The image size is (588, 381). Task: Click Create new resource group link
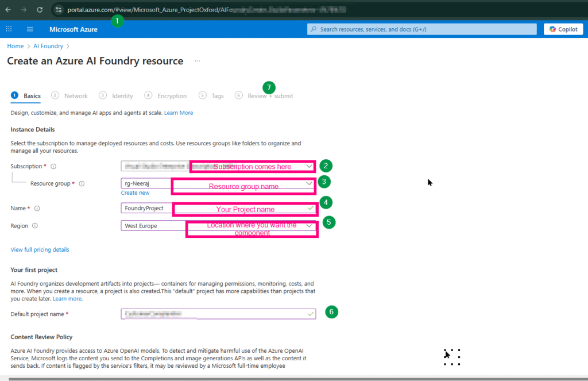(135, 193)
